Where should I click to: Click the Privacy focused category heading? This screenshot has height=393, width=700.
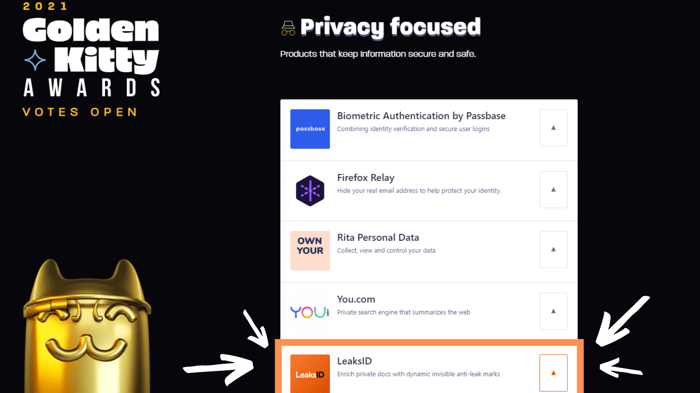click(x=391, y=27)
